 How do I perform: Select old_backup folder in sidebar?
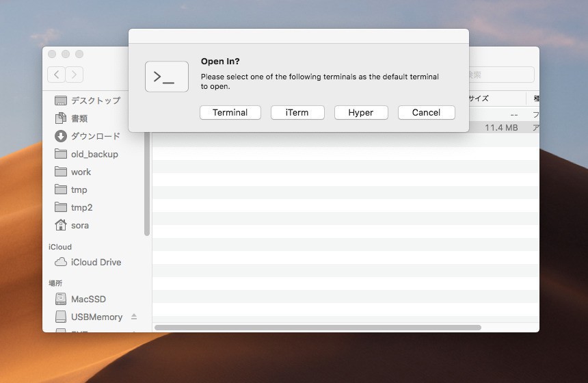pos(94,154)
